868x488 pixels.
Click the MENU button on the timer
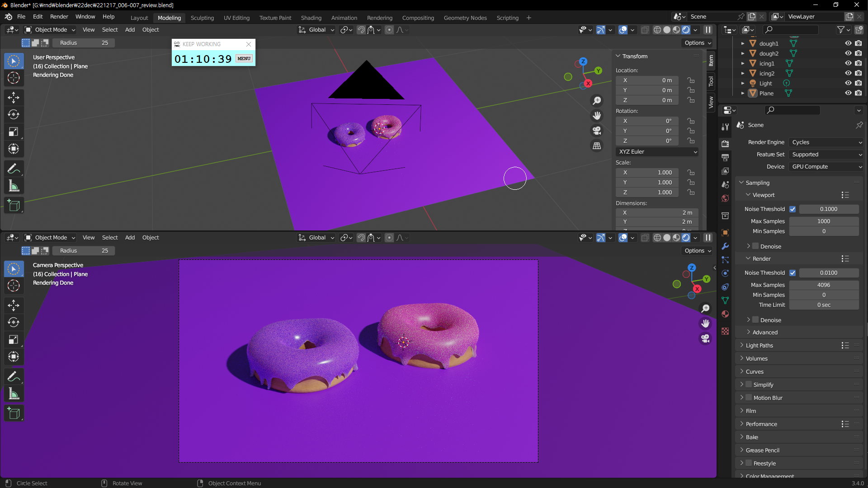coord(244,59)
